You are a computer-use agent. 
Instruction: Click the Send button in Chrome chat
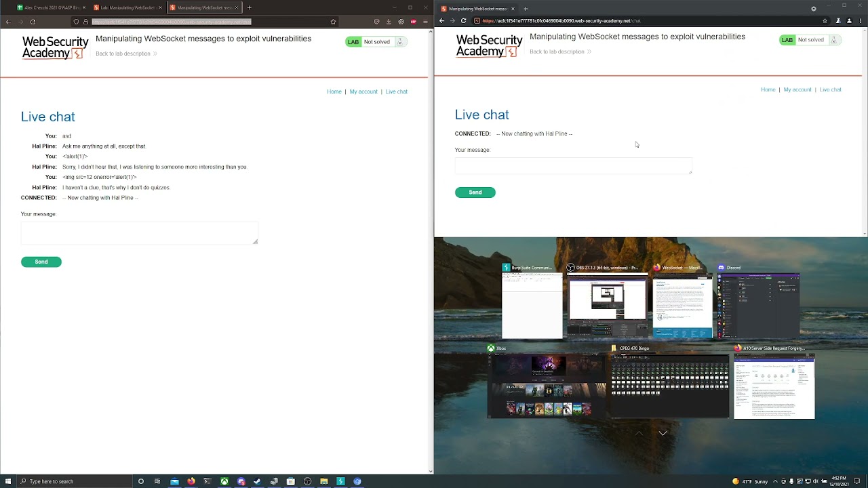coord(475,192)
